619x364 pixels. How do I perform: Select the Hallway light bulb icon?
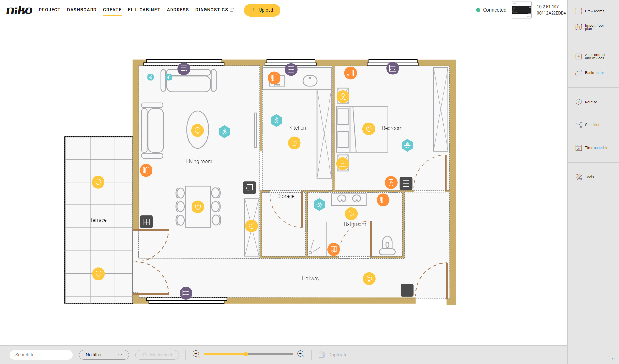[x=369, y=279]
